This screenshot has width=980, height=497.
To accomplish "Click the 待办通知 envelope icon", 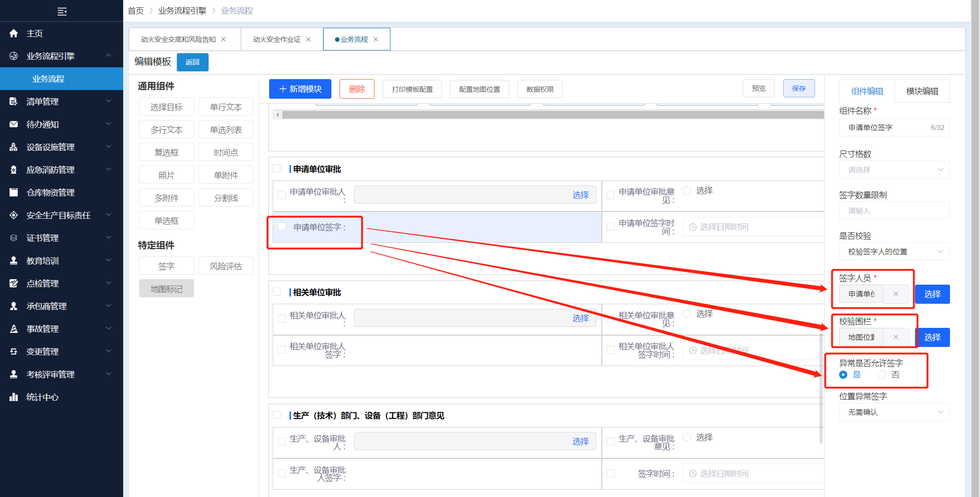I will (x=14, y=124).
